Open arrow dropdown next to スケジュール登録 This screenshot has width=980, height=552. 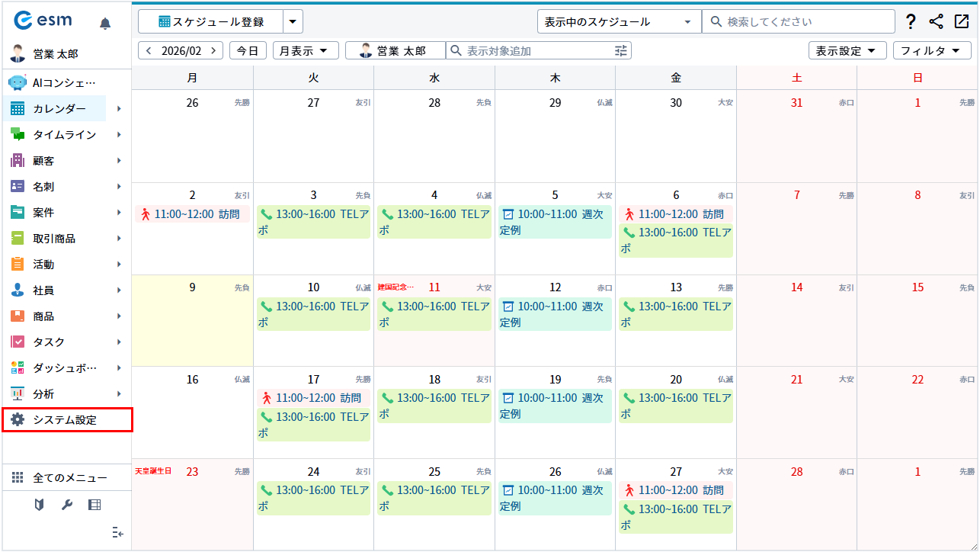click(293, 21)
